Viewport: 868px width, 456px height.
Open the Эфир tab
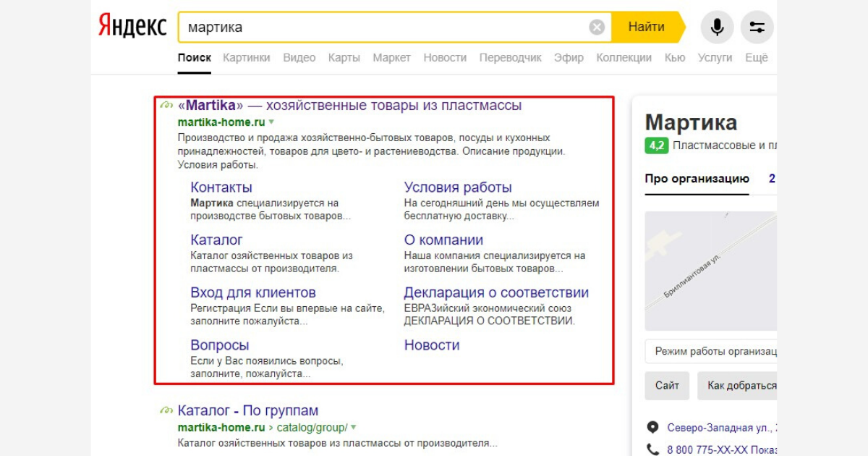pyautogui.click(x=569, y=58)
